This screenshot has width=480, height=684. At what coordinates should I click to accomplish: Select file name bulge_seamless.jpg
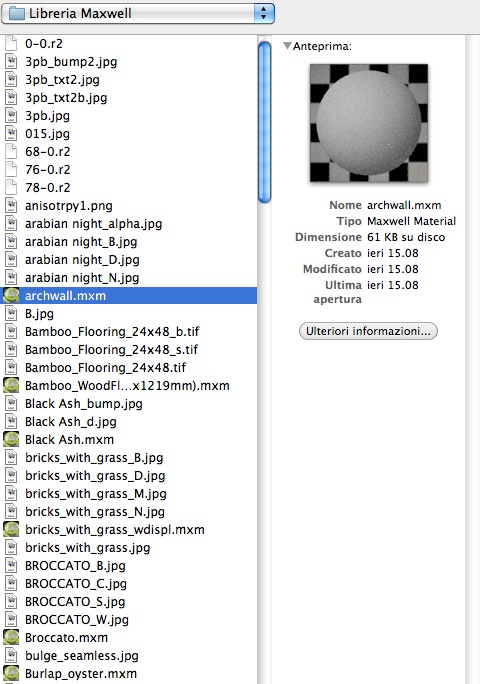(82, 656)
